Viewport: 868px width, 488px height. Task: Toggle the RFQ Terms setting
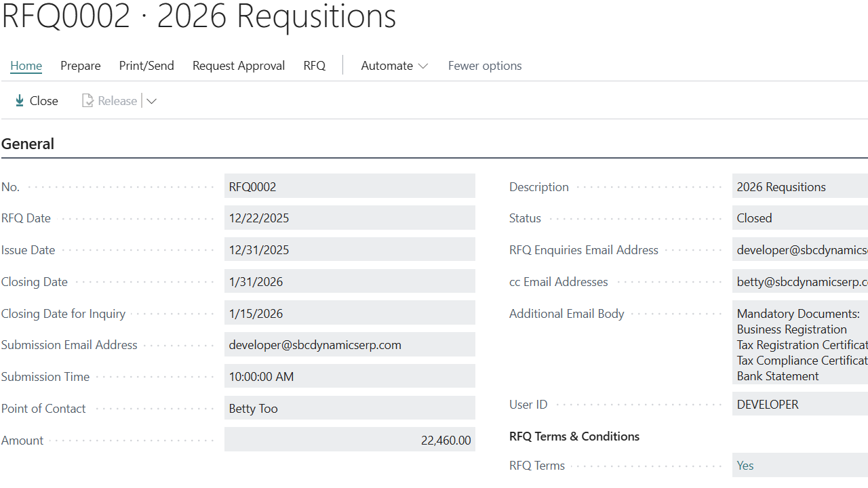click(745, 465)
